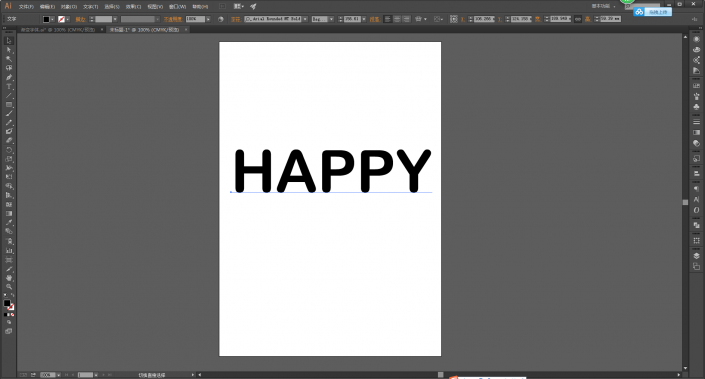Select the Magic Wand tool
705x379 pixels.
(x=9, y=59)
